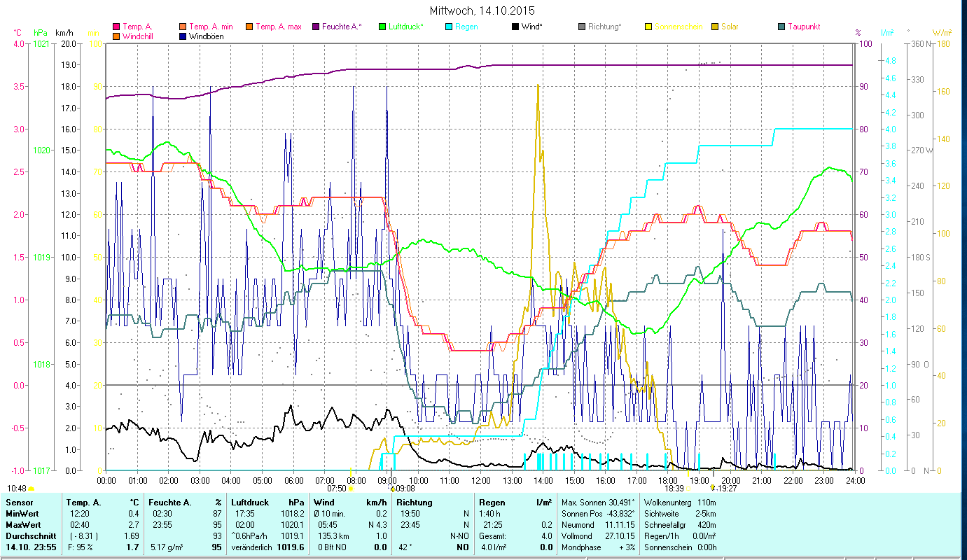Image resolution: width=967 pixels, height=560 pixels.
Task: Click the pink Temp. A. legend swatch
Action: click(116, 27)
